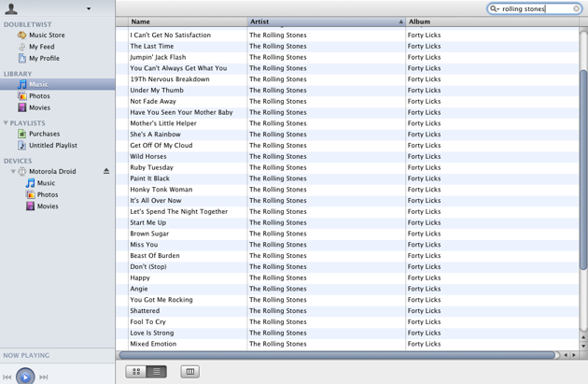Select song Ruby Tuesday
The image size is (588, 384).
point(152,167)
